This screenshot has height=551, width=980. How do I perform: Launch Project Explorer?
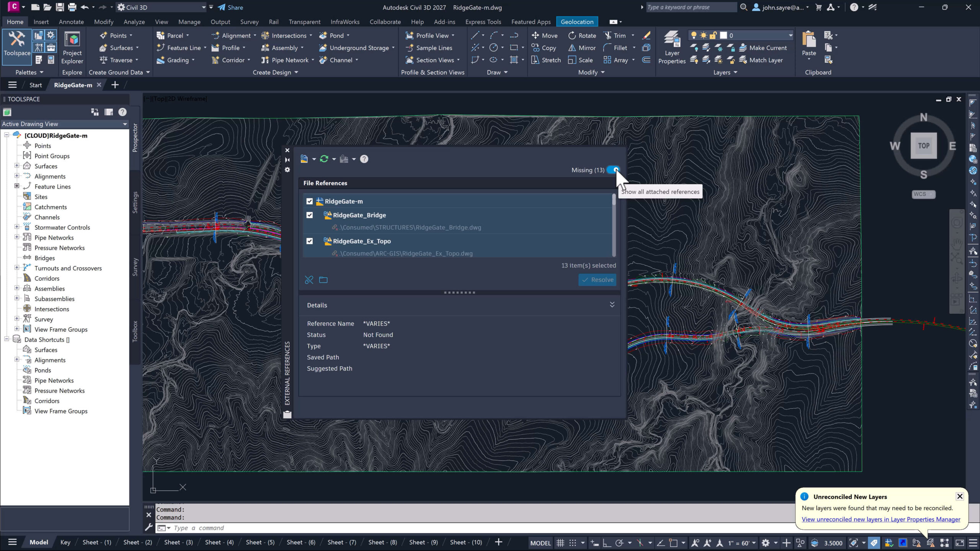[x=72, y=48]
